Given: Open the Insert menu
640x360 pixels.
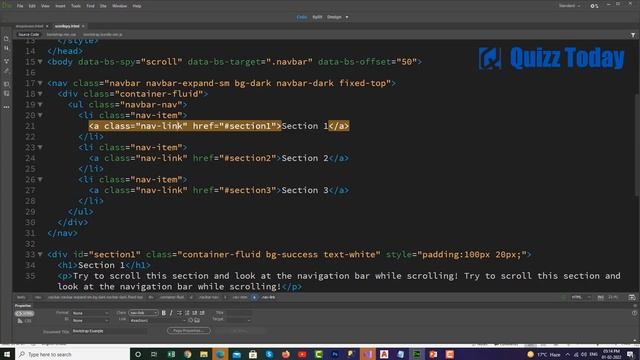Looking at the screenshot, I should [60, 6].
